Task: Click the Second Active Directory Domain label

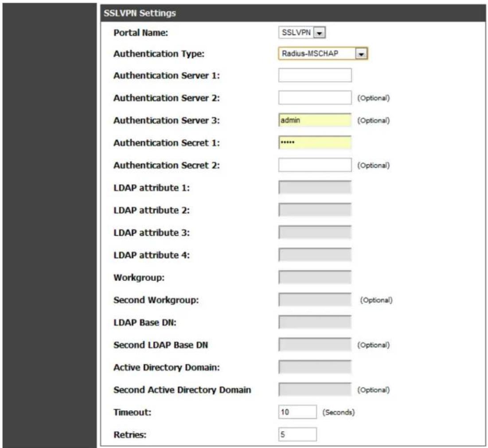Action: [x=182, y=390]
